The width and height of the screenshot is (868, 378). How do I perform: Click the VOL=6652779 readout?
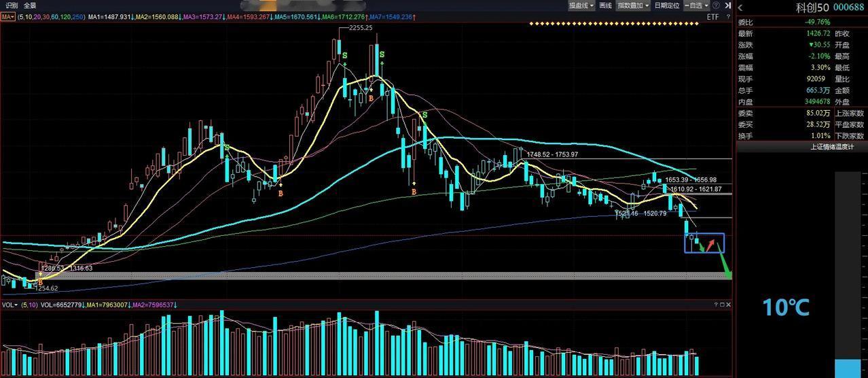tap(61, 305)
